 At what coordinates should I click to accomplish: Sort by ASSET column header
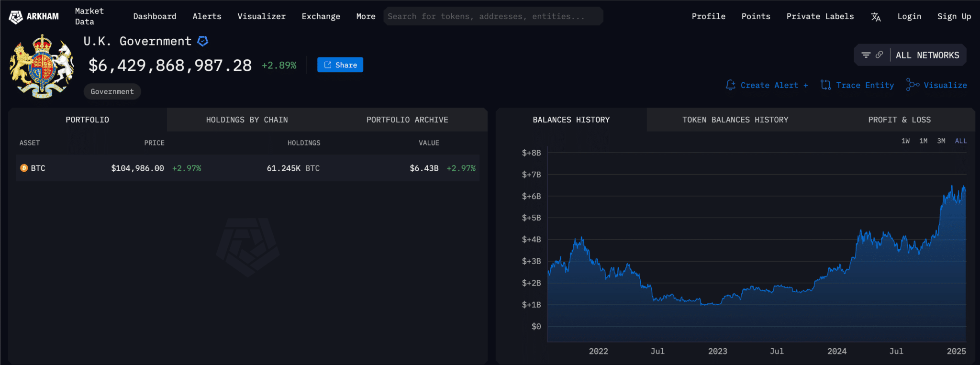coord(30,143)
